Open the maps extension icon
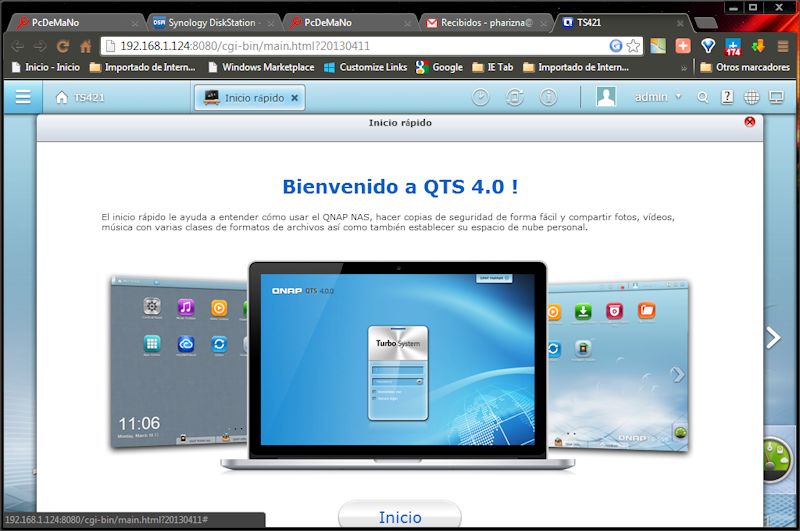 [658, 46]
